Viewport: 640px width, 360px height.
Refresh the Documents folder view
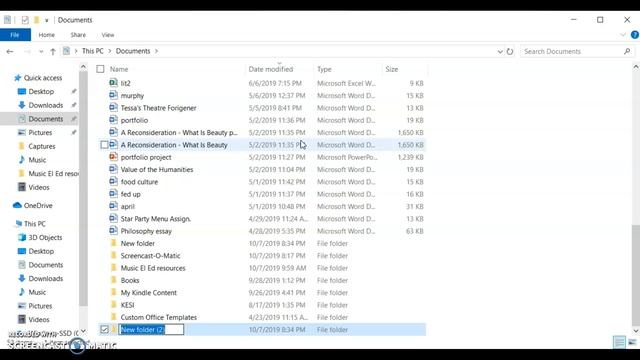510,51
